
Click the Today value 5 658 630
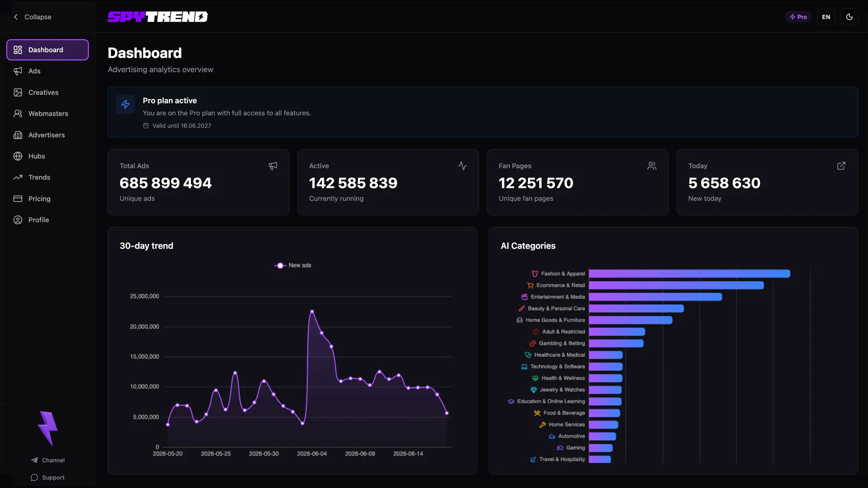pos(724,183)
